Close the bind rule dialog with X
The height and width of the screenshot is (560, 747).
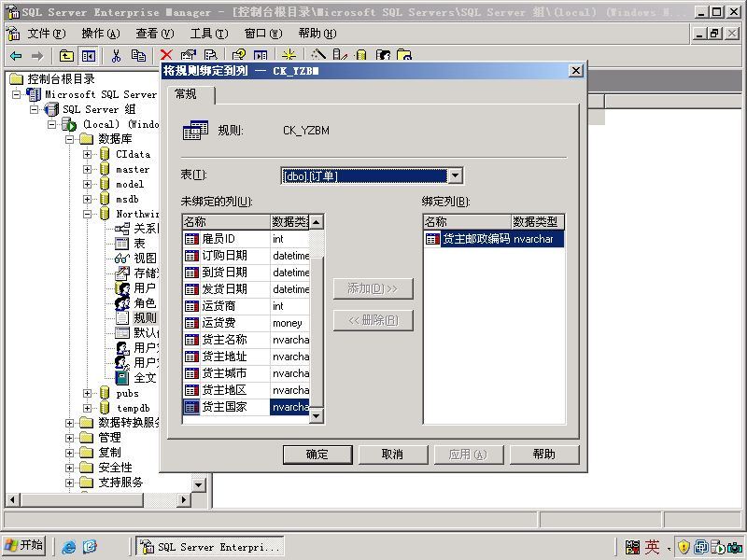[575, 71]
